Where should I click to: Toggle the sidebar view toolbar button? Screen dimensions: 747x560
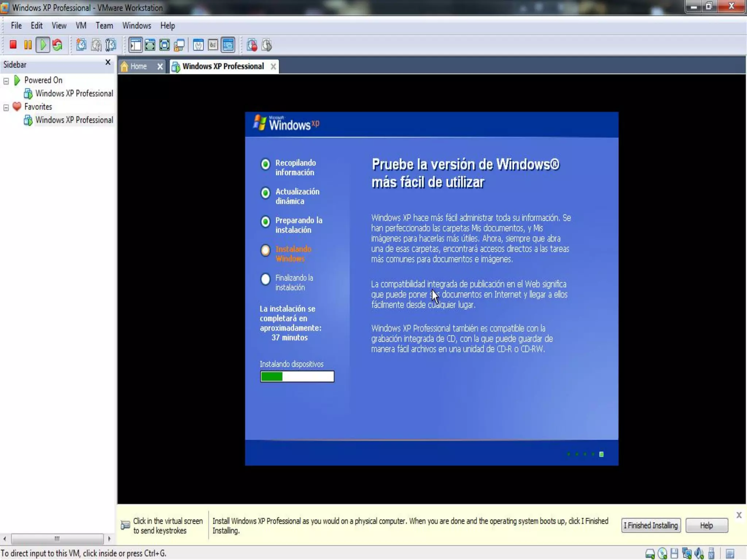pyautogui.click(x=135, y=45)
